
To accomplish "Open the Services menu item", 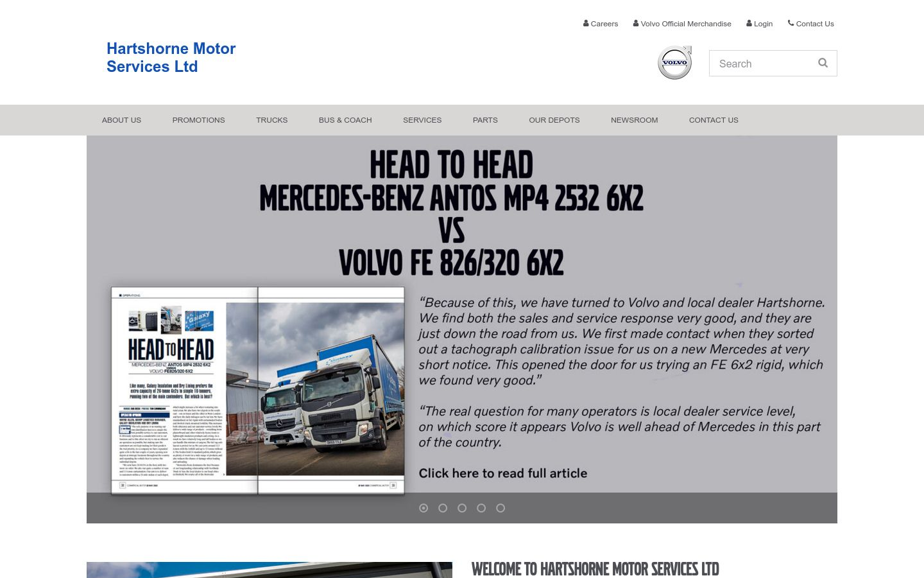I will (x=422, y=120).
